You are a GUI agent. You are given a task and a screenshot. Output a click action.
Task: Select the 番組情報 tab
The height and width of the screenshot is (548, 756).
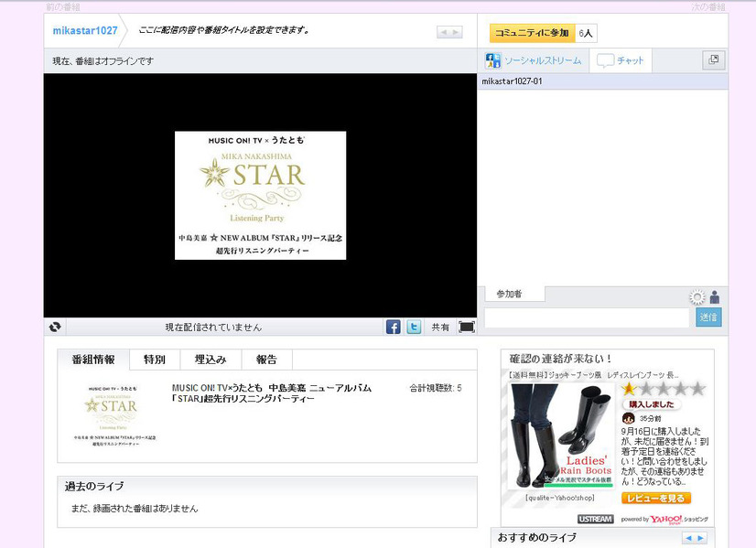(x=93, y=360)
